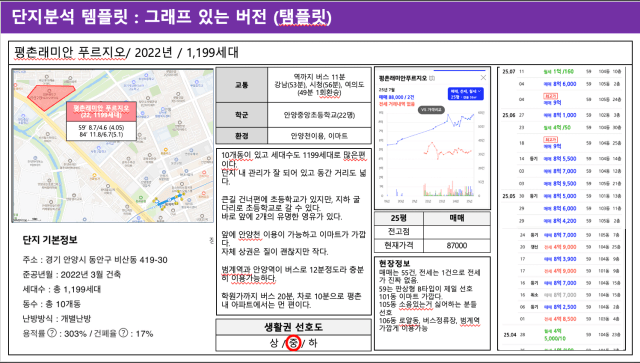This screenshot has height=363, width=640.
Task: Click the 교통 row header cell
Action: point(242,85)
